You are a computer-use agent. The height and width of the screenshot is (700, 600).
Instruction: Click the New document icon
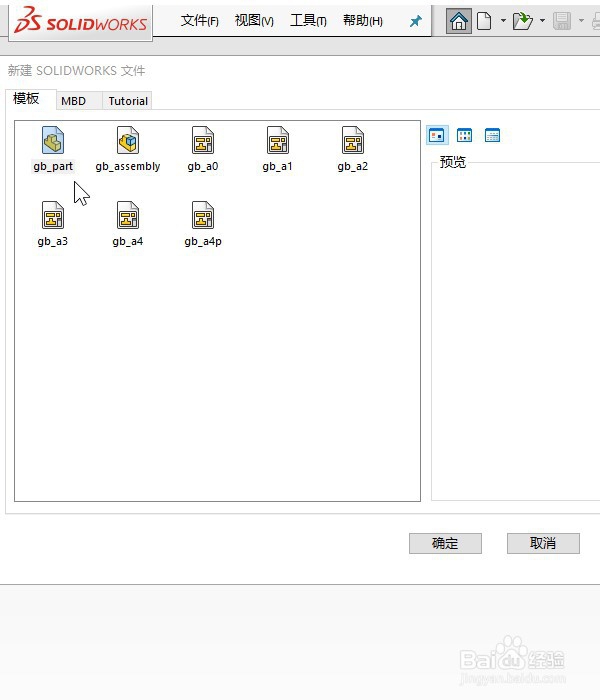coord(484,21)
